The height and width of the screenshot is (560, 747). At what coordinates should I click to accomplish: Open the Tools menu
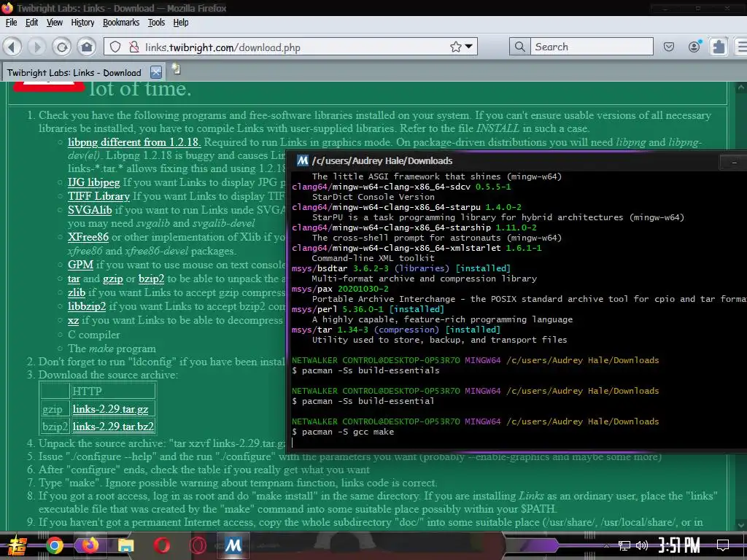pos(156,23)
